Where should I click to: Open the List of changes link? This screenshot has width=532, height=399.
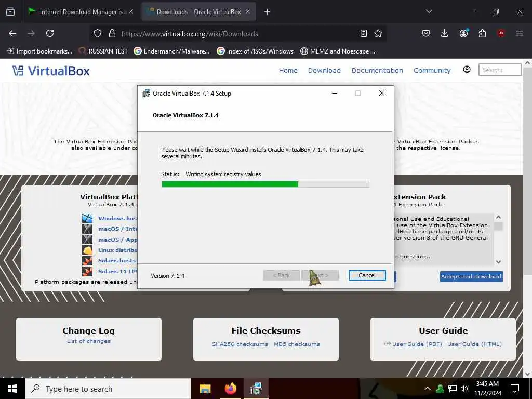pos(88,341)
